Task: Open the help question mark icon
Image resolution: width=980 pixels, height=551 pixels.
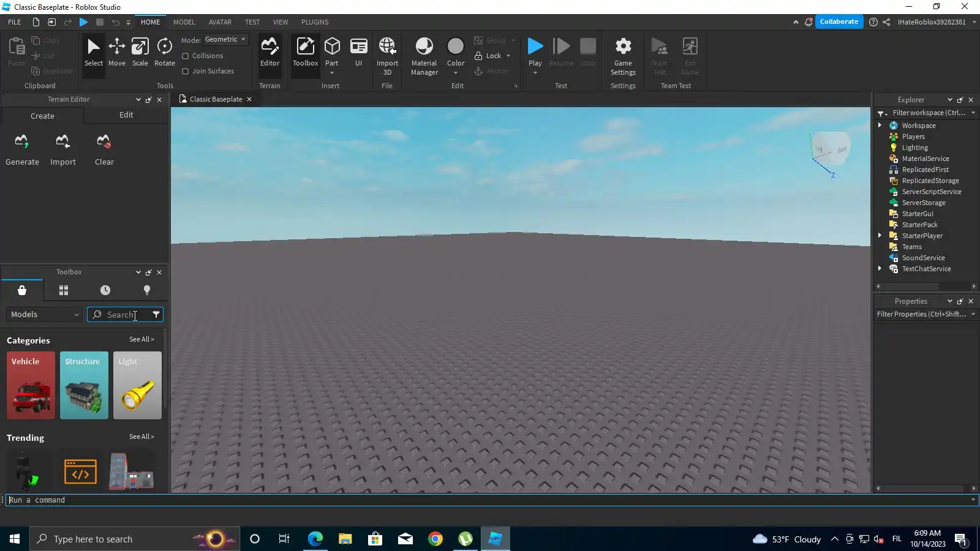Action: pos(873,22)
